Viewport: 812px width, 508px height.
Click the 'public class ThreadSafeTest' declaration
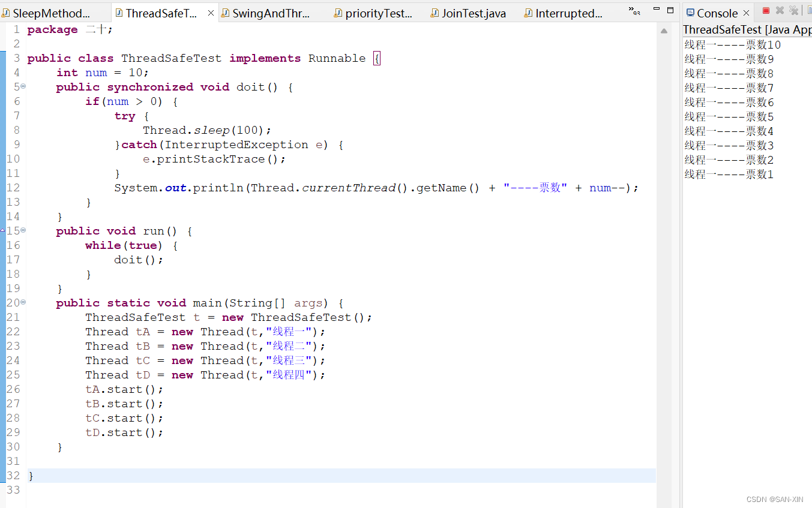(204, 58)
